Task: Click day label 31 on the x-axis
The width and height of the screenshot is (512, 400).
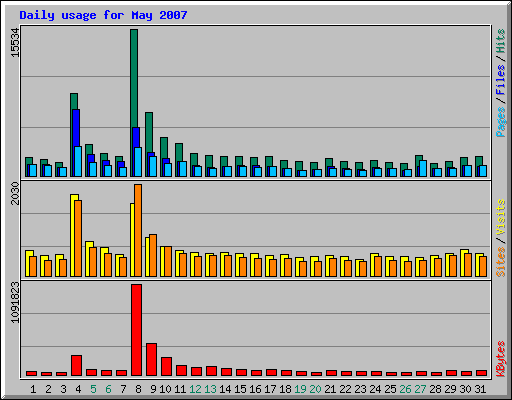Action: (480, 389)
